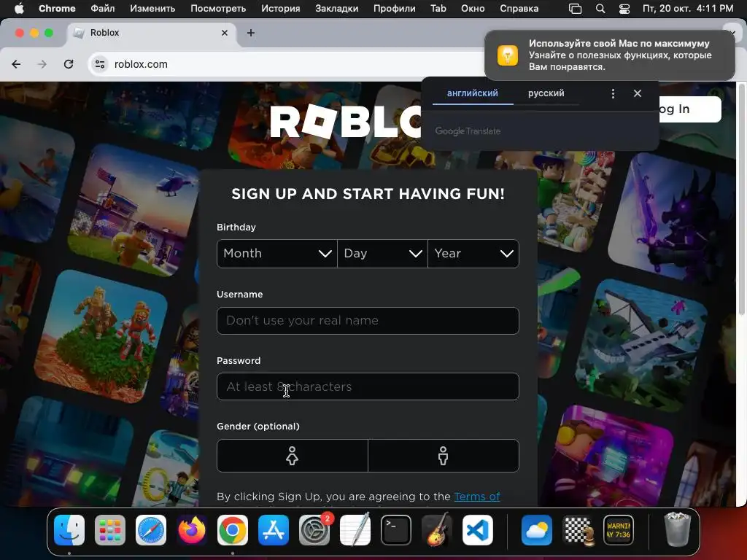Expand the Day birthday dropdown
Screen dimensions: 747x560
point(382,254)
